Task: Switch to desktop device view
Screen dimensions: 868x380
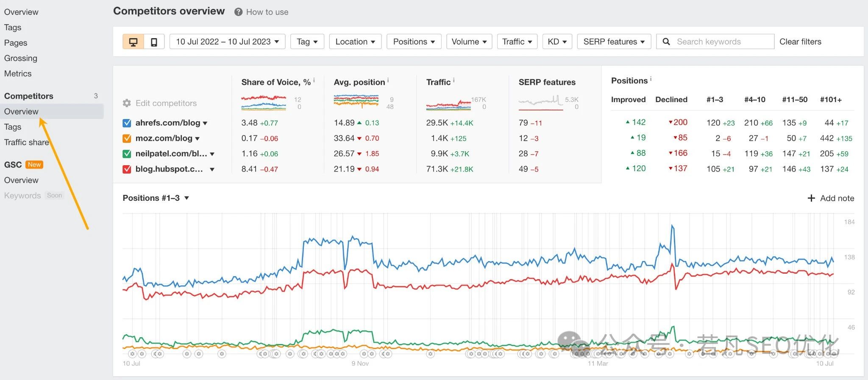Action: 133,42
